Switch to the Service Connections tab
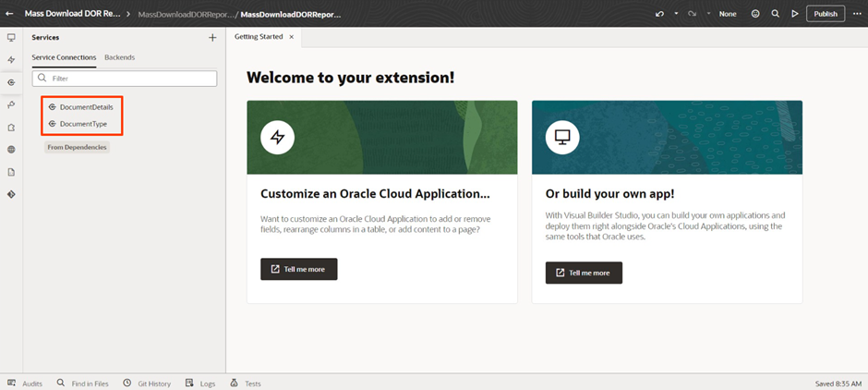The width and height of the screenshot is (868, 390). click(x=64, y=57)
